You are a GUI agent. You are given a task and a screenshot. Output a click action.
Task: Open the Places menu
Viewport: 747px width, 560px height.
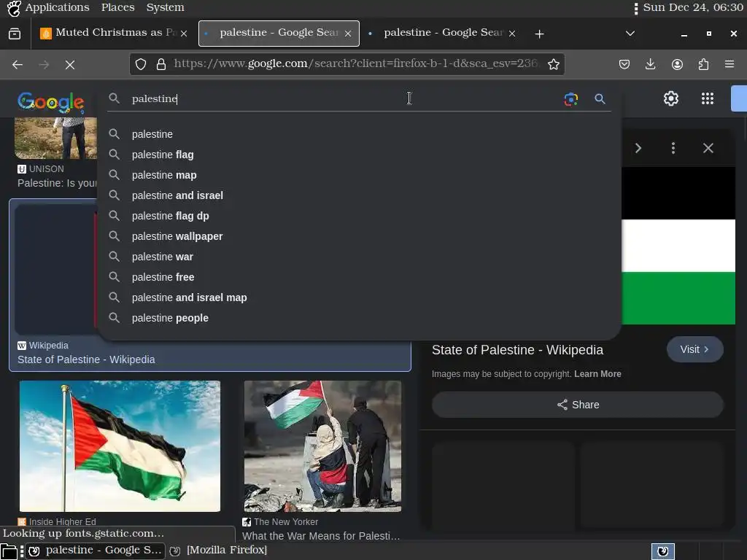coord(117,7)
